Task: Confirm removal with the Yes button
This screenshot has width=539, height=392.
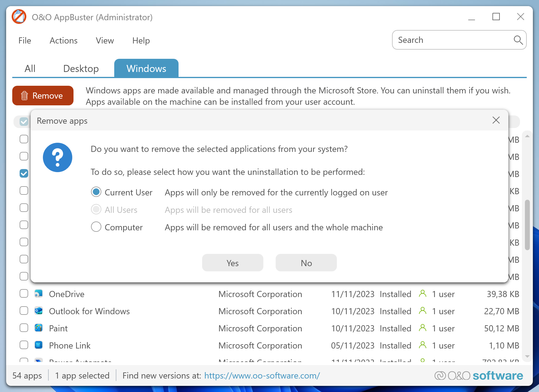Action: 233,263
